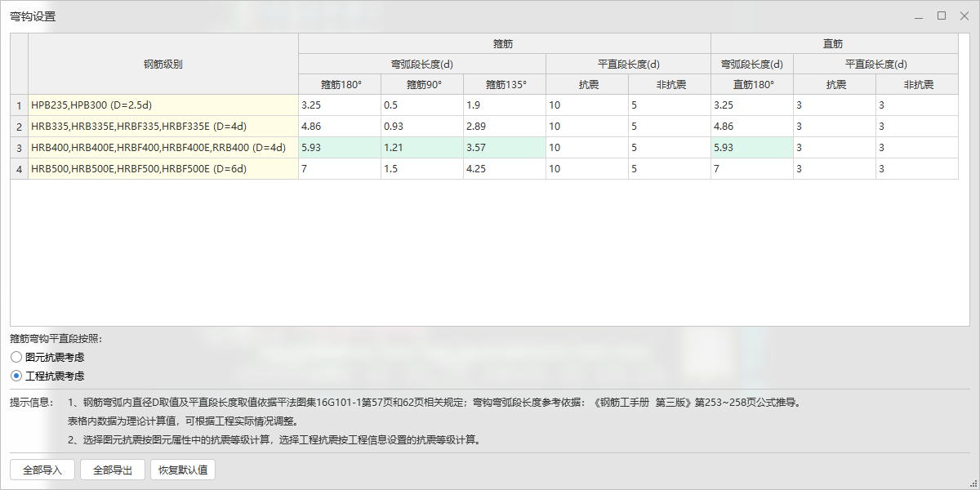Edit 箍筋 抗震 value 10 in the HRB400 row
Screen dimensions: 980x490
[x=587, y=148]
